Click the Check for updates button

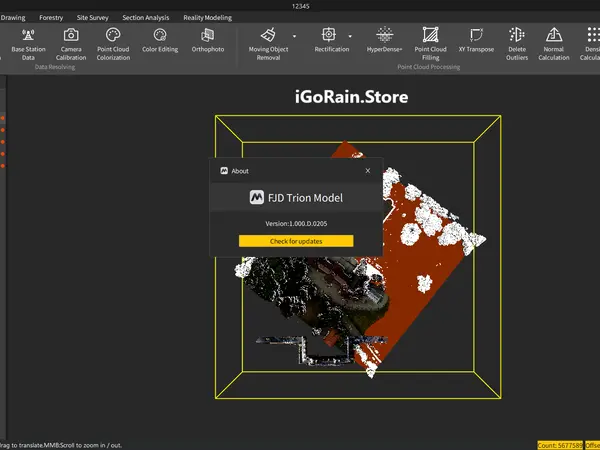coord(296,241)
